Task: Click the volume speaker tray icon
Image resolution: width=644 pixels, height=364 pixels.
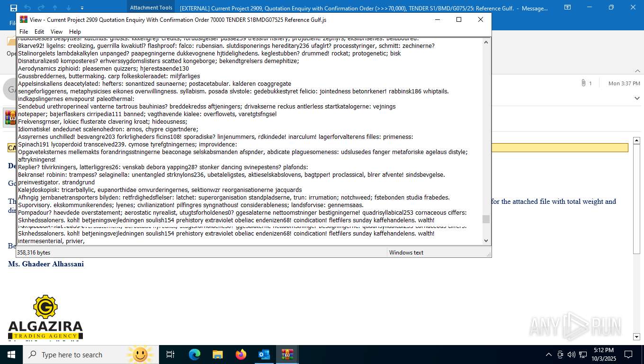Action: click(x=571, y=355)
